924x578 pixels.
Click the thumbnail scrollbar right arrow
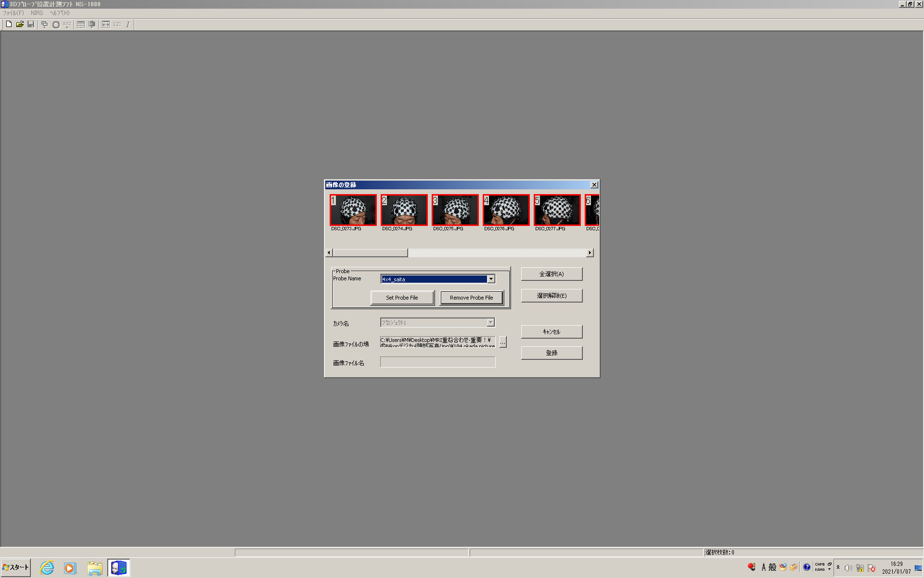[590, 253]
